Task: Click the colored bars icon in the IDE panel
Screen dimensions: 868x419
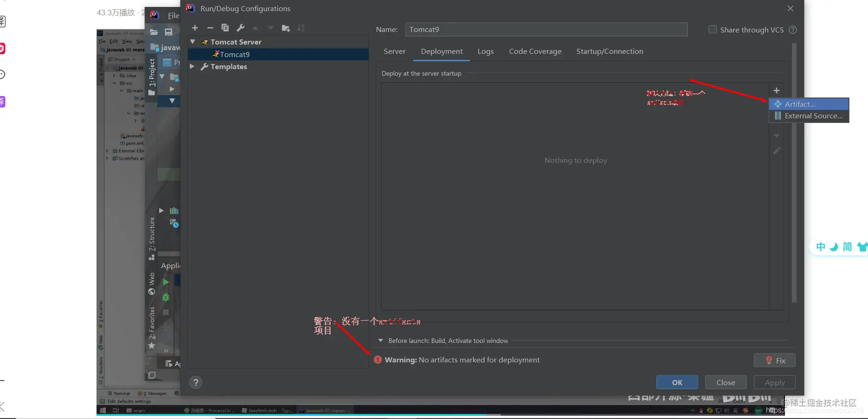Action: pyautogui.click(x=174, y=211)
